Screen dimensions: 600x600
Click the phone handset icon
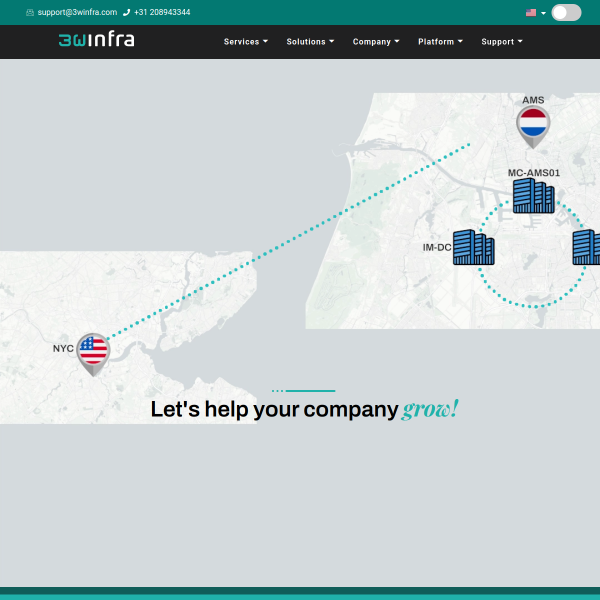coord(126,13)
